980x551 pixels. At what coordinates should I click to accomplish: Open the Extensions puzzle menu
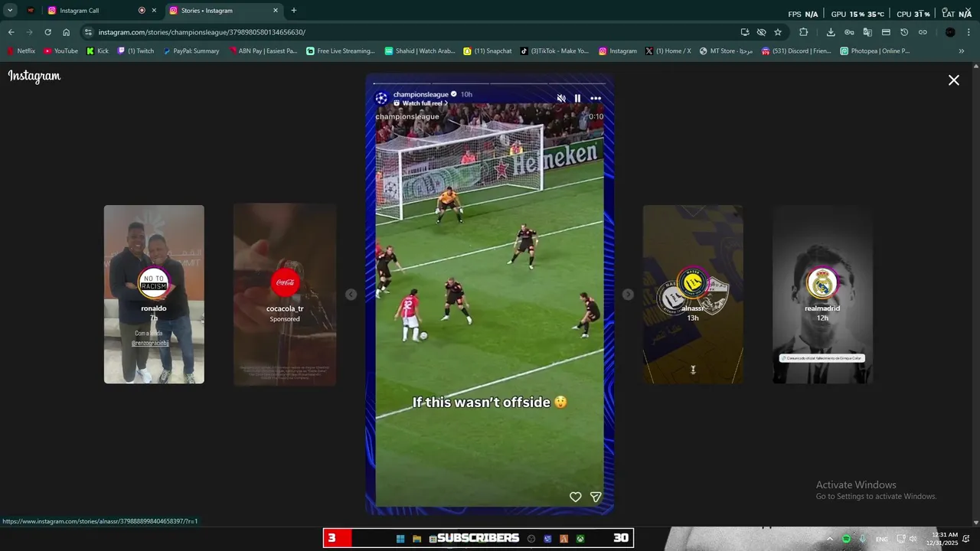coord(803,32)
